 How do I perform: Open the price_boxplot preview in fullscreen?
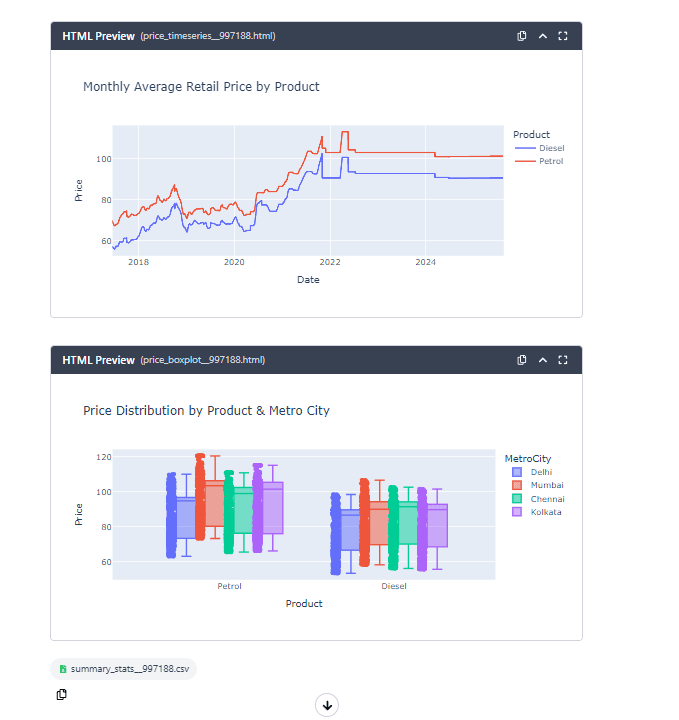pos(562,360)
